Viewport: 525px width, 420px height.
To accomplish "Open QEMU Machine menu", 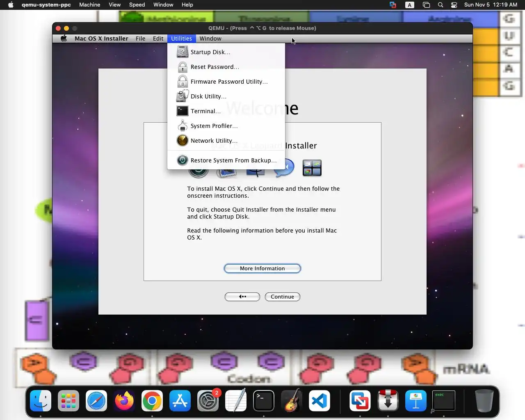I will coord(90,5).
